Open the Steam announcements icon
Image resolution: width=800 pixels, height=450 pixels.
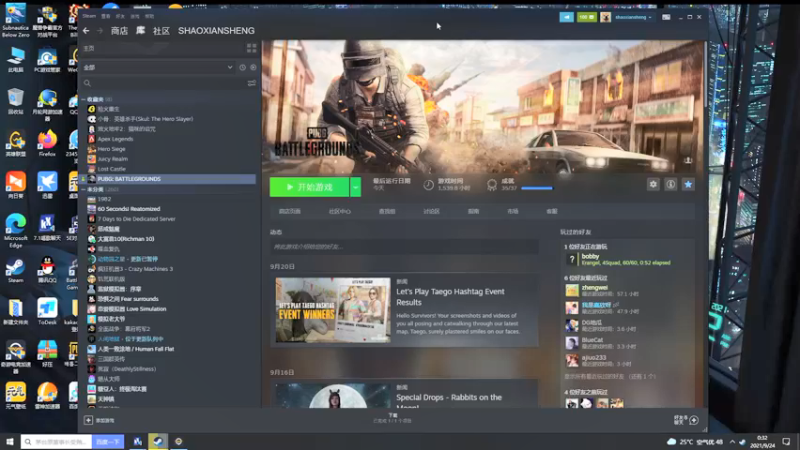tap(566, 17)
